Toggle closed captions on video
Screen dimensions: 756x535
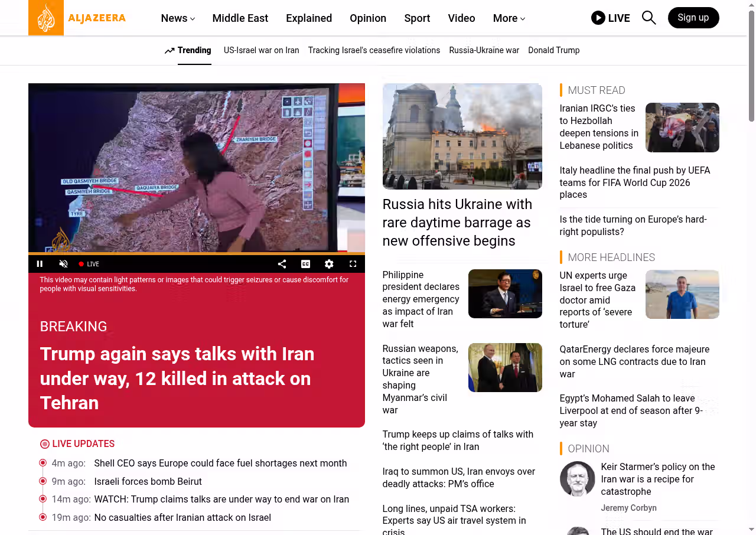[x=305, y=264]
